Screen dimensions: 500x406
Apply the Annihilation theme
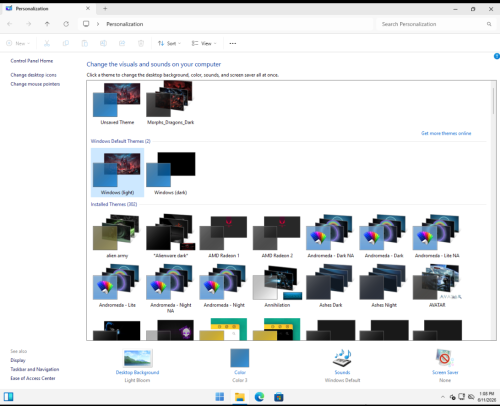tap(277, 286)
